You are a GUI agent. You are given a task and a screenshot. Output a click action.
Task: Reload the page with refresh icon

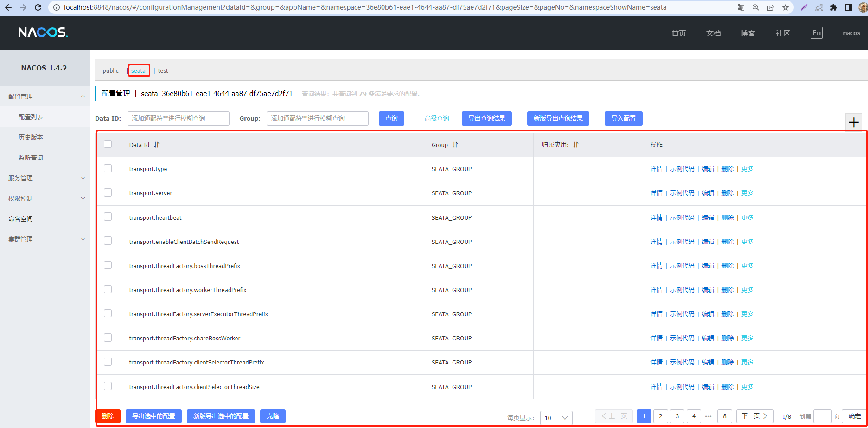click(38, 7)
